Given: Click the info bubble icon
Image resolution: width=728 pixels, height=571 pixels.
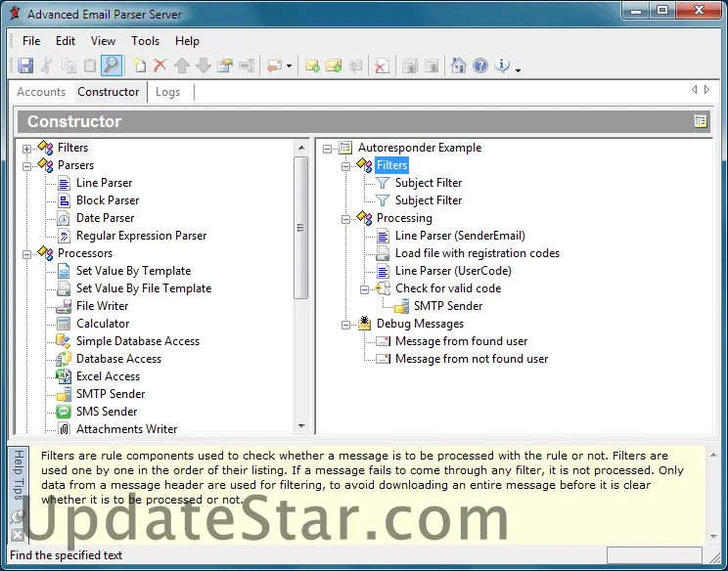Looking at the screenshot, I should (502, 66).
